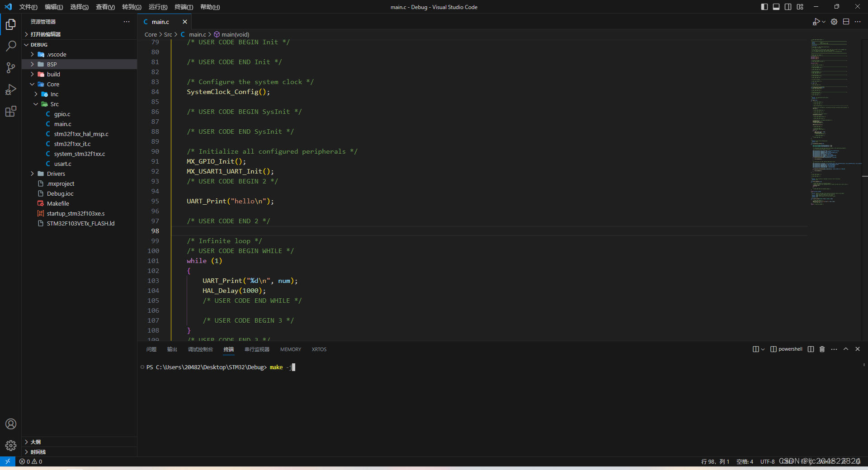This screenshot has height=470, width=868.
Task: Expand the 大纲 outline section
Action: coord(80,442)
